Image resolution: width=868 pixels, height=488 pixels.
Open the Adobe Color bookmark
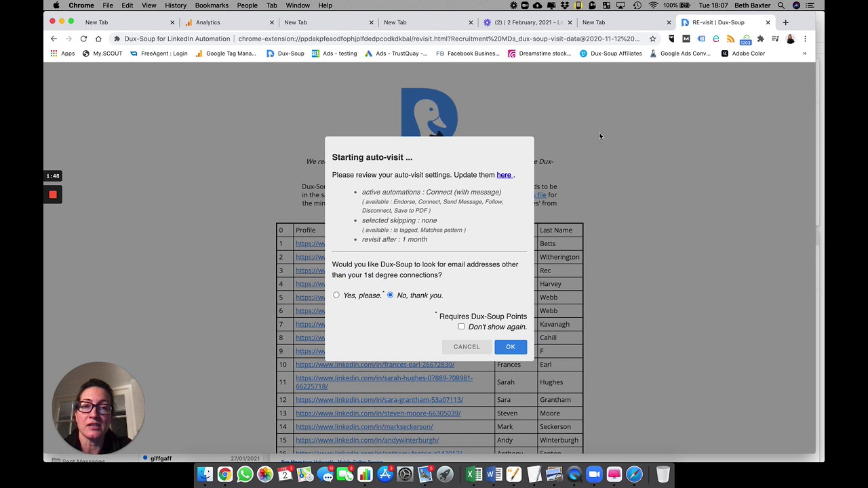click(743, 54)
